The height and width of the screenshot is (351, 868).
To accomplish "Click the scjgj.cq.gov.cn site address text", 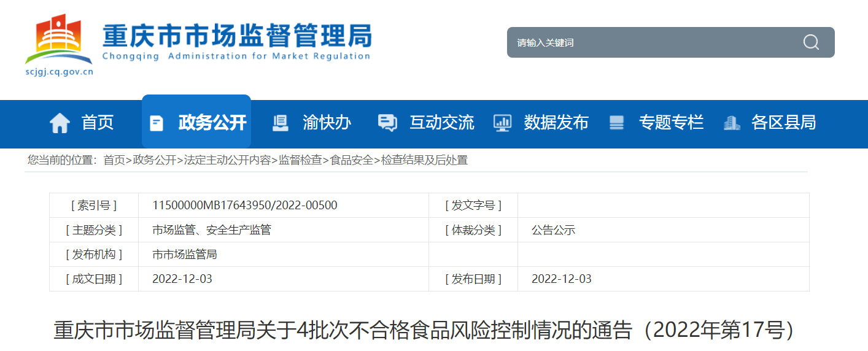I will [x=60, y=72].
